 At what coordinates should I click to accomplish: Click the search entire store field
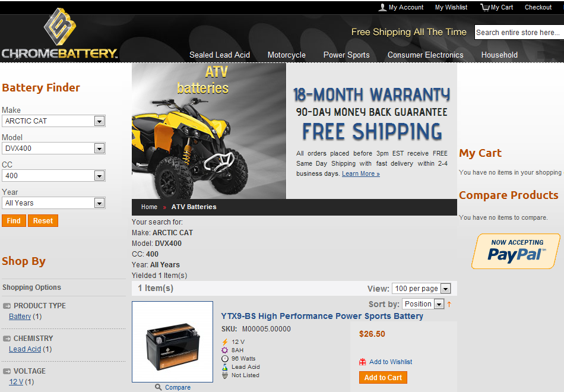pos(519,33)
